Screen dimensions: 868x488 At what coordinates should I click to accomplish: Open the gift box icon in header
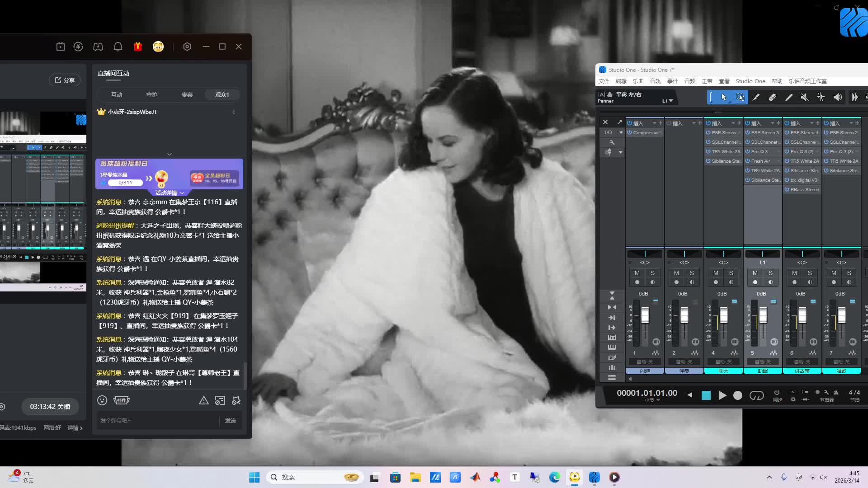138,47
